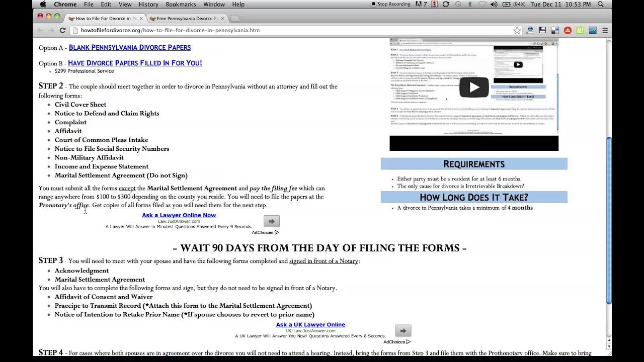The width and height of the screenshot is (644, 362).
Task: Click 'Court of Common Pleas Intake' item
Action: [x=101, y=140]
